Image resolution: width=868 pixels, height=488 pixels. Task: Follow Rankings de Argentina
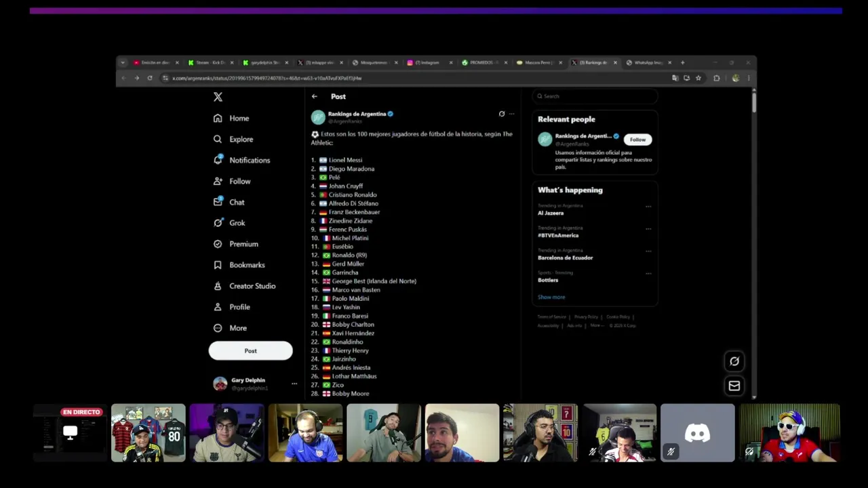click(637, 140)
